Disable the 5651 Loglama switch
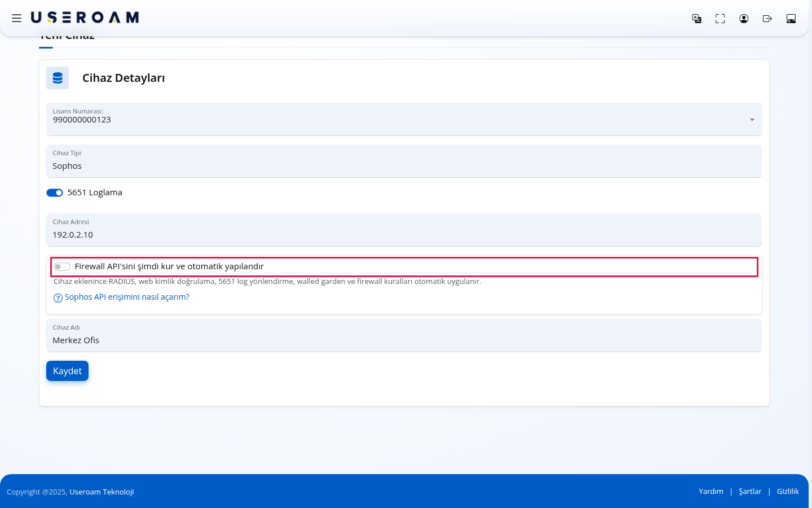 [55, 193]
